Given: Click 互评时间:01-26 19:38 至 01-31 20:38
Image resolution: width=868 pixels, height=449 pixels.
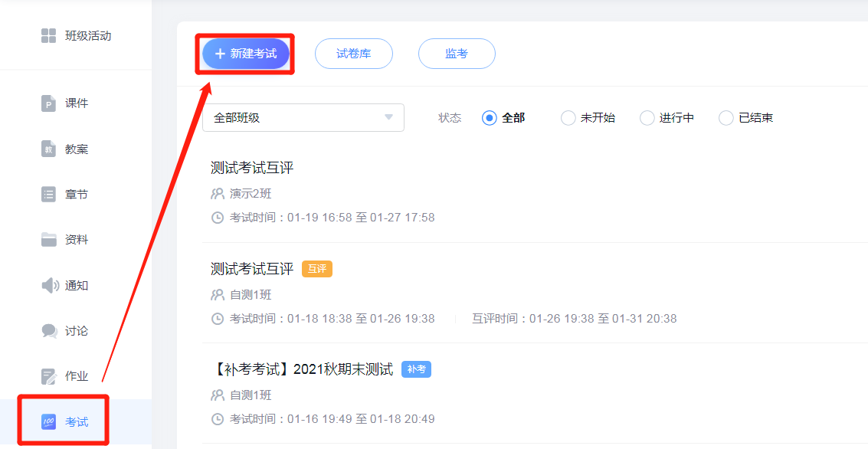Looking at the screenshot, I should tap(574, 318).
